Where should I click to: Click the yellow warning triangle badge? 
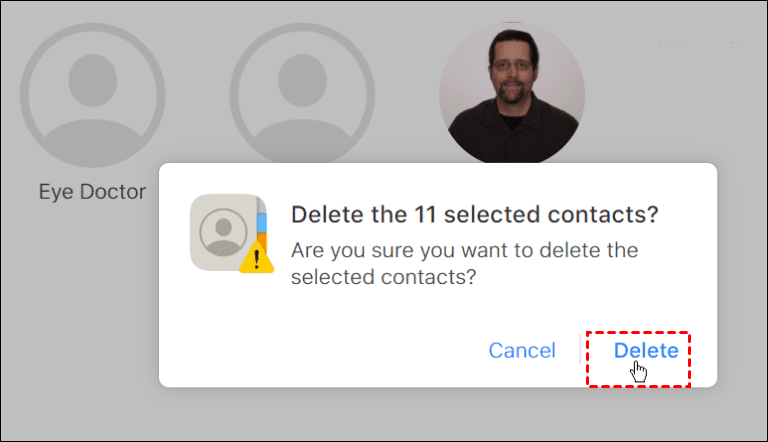[x=257, y=258]
